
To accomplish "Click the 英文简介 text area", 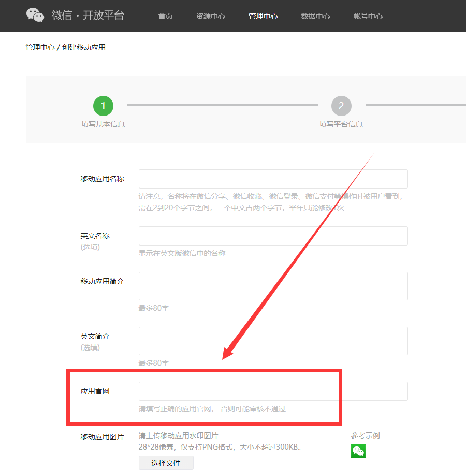I will tap(272, 341).
